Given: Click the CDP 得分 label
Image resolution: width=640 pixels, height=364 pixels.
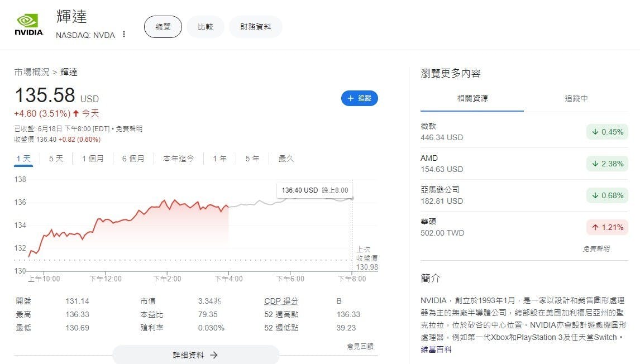Looking at the screenshot, I should point(281,301).
